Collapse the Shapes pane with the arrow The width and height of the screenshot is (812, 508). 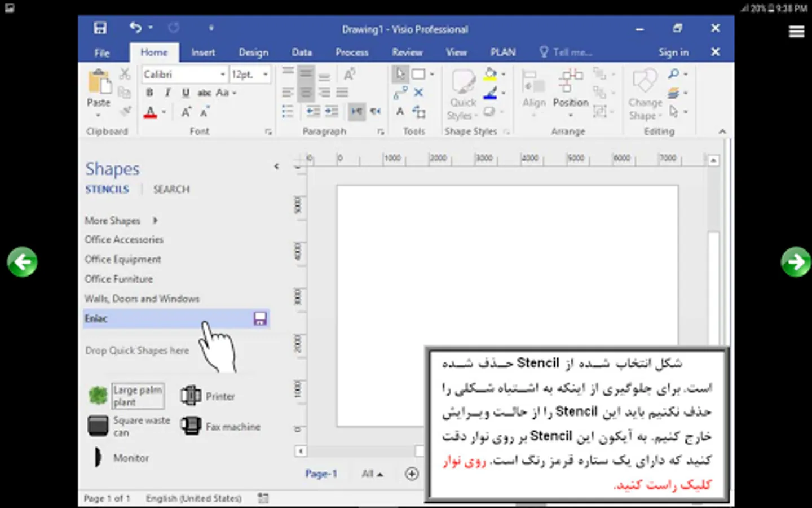coord(276,167)
